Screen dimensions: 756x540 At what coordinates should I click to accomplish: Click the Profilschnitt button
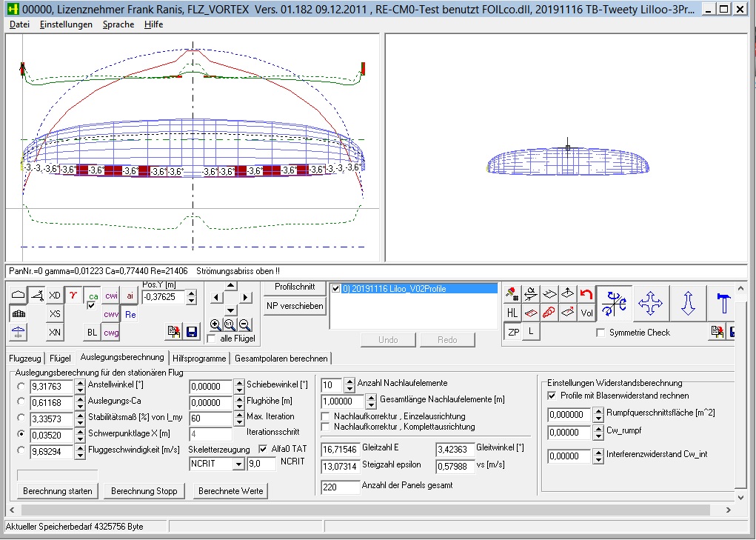(295, 287)
